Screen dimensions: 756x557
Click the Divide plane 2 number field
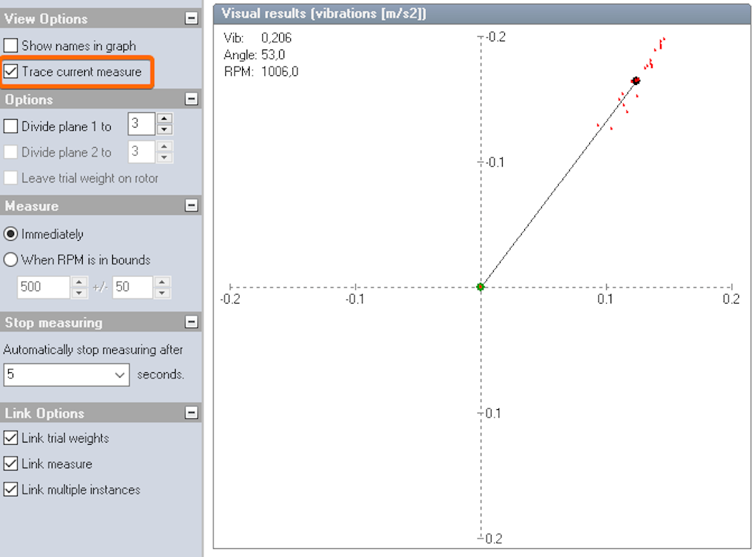coord(141,152)
